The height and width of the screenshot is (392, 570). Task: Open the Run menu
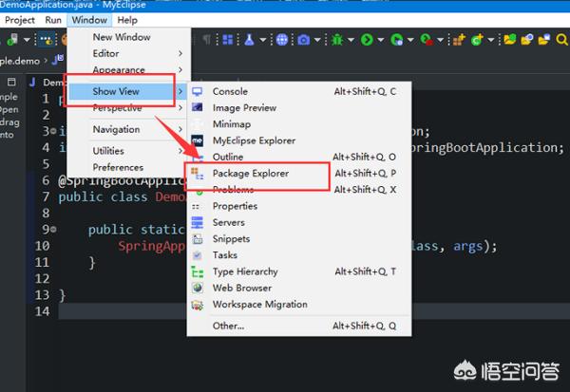(53, 20)
